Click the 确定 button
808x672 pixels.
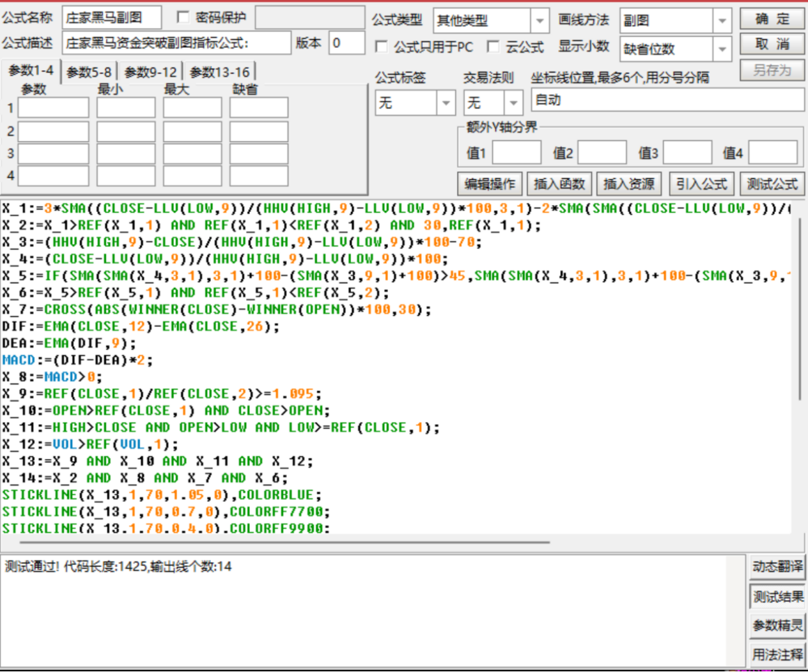point(772,19)
